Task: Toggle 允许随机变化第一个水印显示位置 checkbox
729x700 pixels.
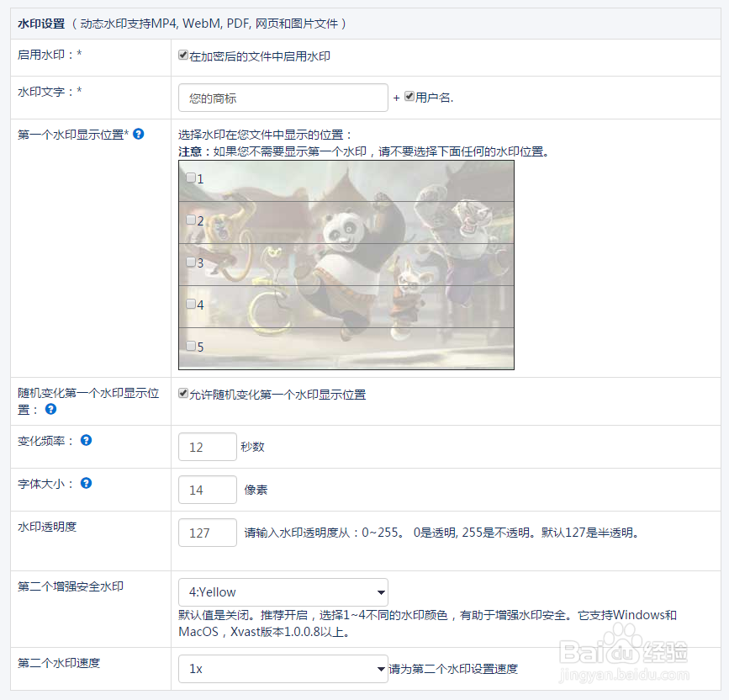Action: (183, 394)
